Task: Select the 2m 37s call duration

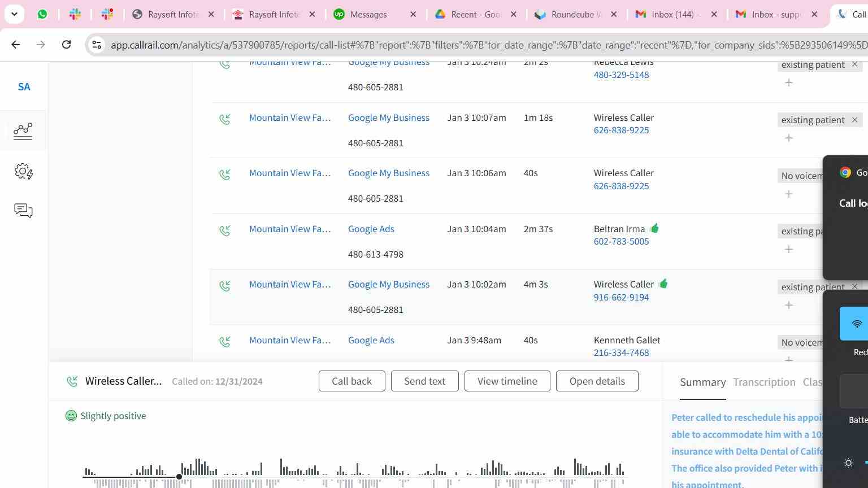Action: pyautogui.click(x=538, y=229)
